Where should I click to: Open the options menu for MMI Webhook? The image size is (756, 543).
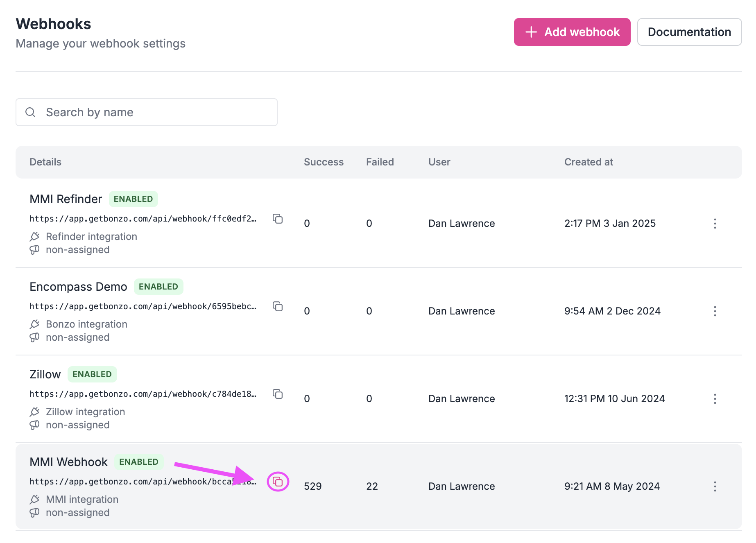pyautogui.click(x=715, y=486)
